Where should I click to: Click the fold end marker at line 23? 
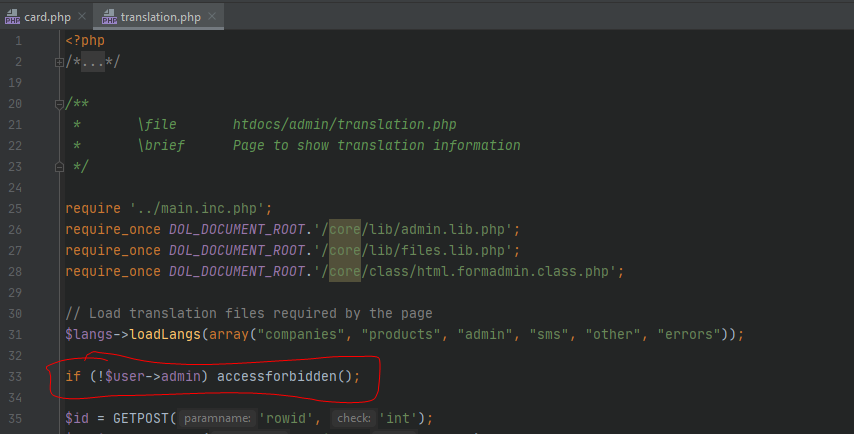(x=60, y=166)
